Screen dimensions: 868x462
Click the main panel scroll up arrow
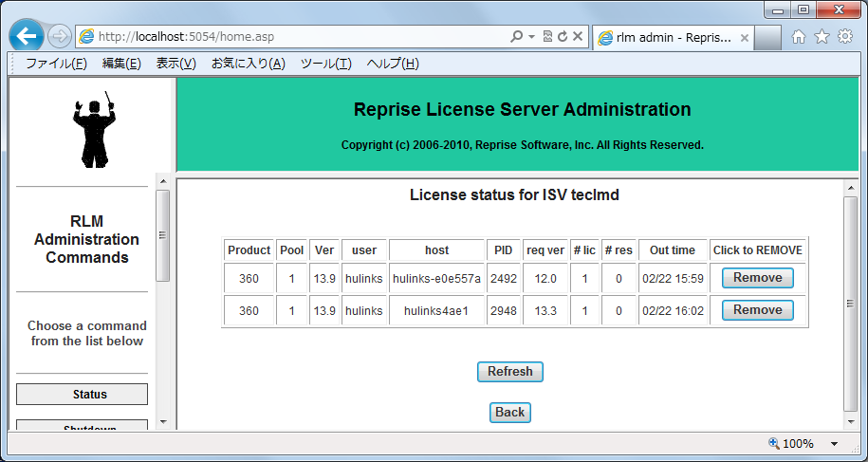[851, 189]
